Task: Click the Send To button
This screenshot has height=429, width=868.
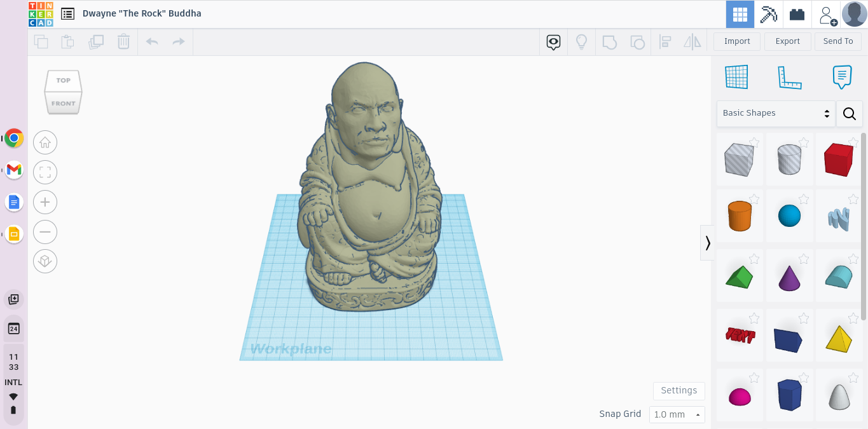Action: (838, 41)
